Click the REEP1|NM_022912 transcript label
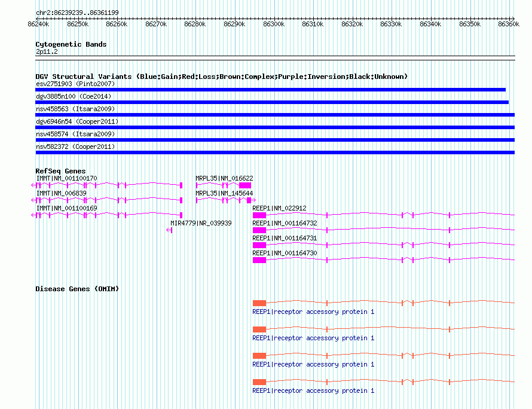Screen dimensions: 532x409 [279, 208]
